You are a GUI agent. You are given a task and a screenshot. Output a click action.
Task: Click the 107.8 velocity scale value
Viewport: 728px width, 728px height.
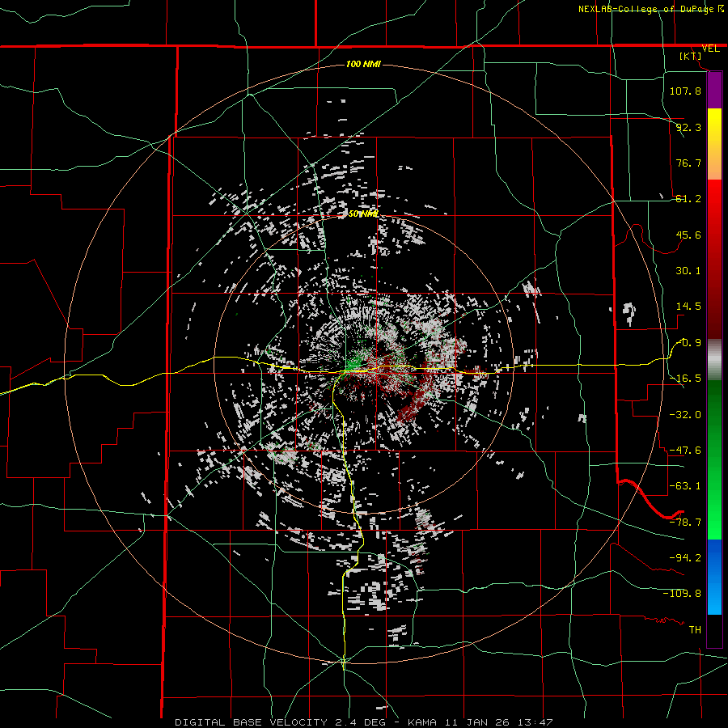[685, 91]
